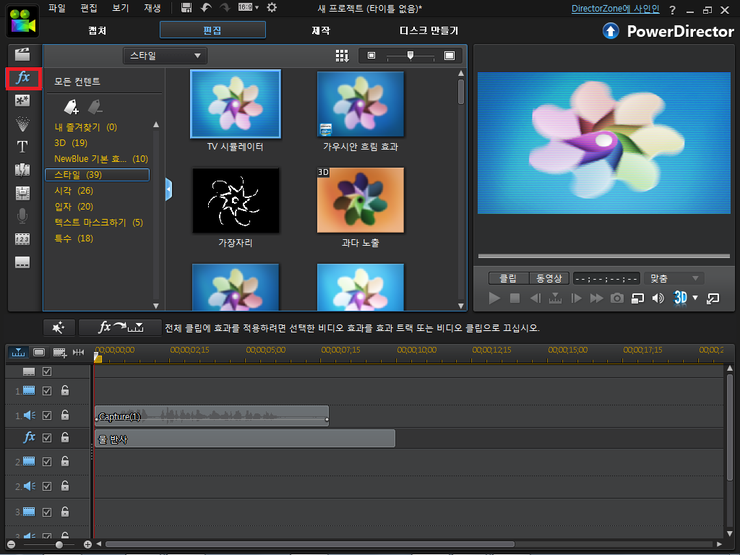Click the fit movie in timeline icon
The image size is (740, 555).
(x=78, y=352)
